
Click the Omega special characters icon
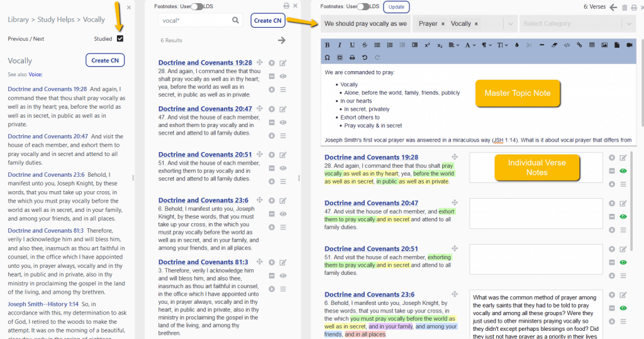pos(327,57)
